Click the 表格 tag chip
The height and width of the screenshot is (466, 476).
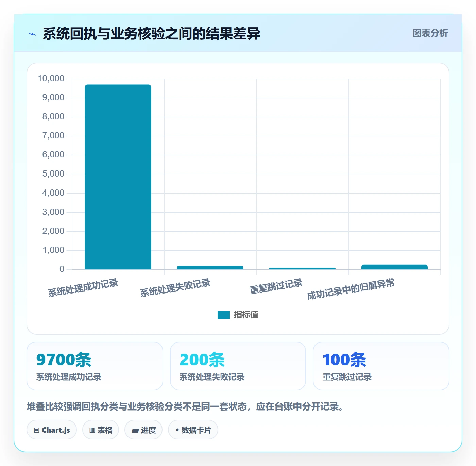pos(101,430)
